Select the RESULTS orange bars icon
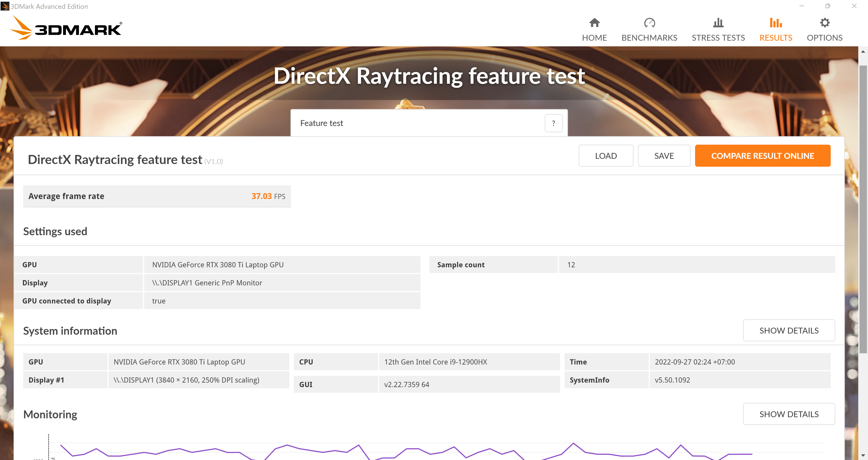The image size is (868, 460). click(x=776, y=23)
